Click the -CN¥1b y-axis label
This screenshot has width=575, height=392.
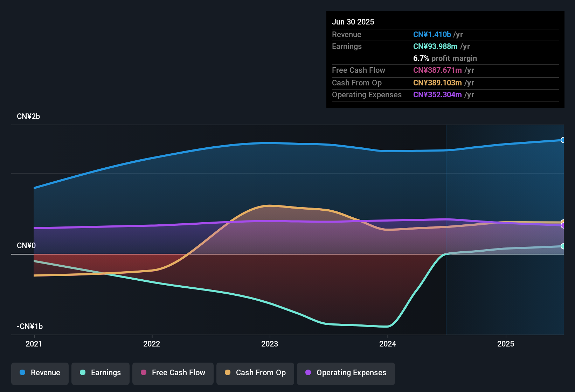30,327
